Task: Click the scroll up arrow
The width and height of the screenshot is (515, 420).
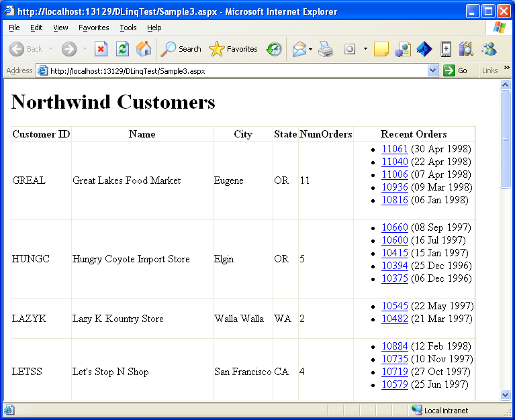Action: click(505, 85)
